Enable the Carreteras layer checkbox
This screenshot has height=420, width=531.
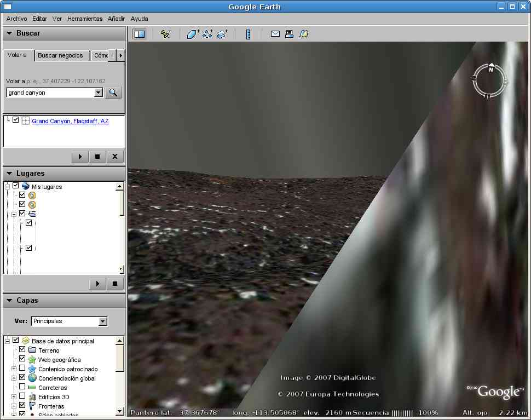point(22,387)
